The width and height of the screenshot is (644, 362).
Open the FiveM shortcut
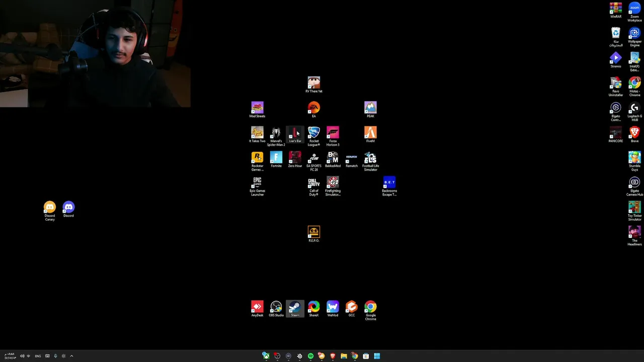[x=370, y=134]
